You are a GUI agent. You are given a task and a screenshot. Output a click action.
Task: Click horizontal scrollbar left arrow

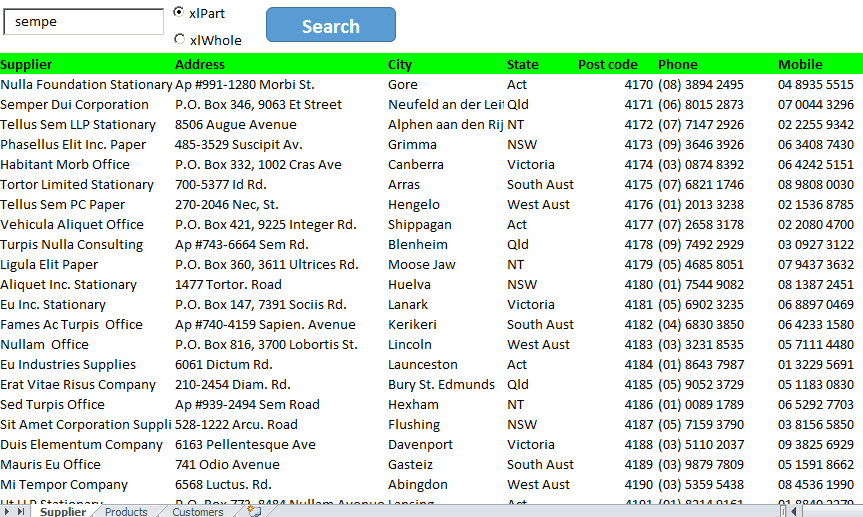794,511
